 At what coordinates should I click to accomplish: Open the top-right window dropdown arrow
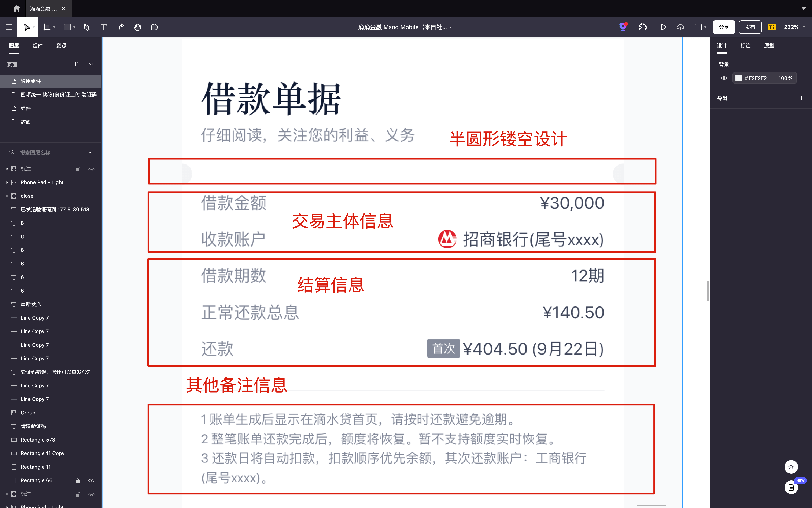804,8
